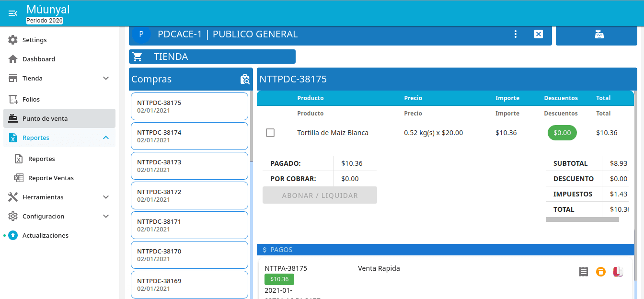Close the PDCACE-1 customer with X icon
Image resolution: width=644 pixels, height=299 pixels.
pyautogui.click(x=539, y=34)
